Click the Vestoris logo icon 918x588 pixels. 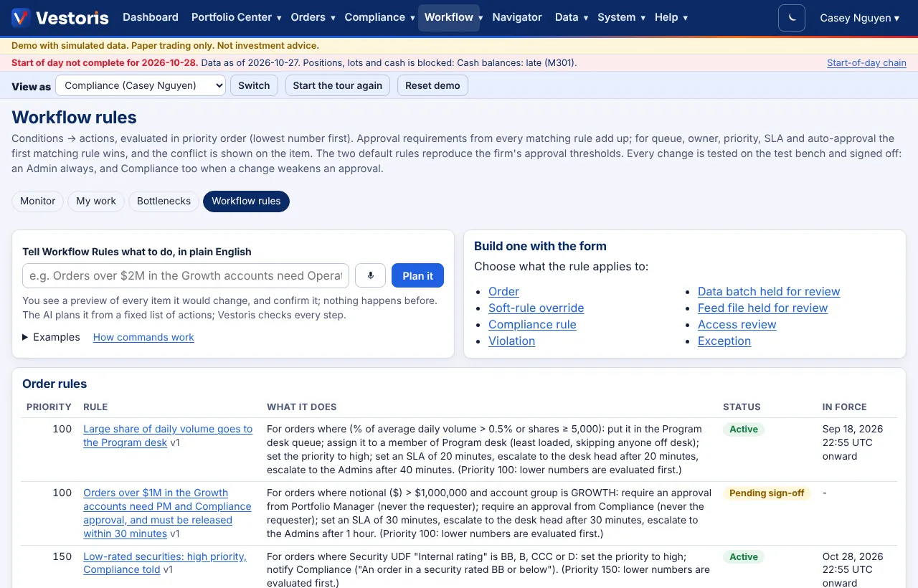pyautogui.click(x=21, y=17)
